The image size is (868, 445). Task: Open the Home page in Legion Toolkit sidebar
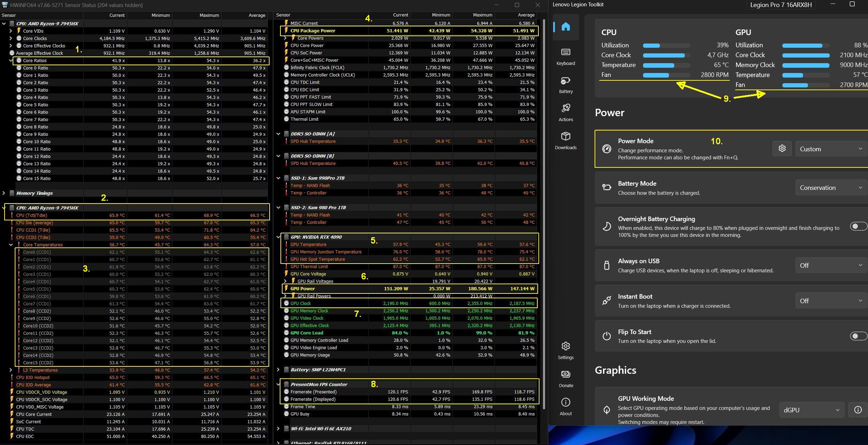coord(565,27)
